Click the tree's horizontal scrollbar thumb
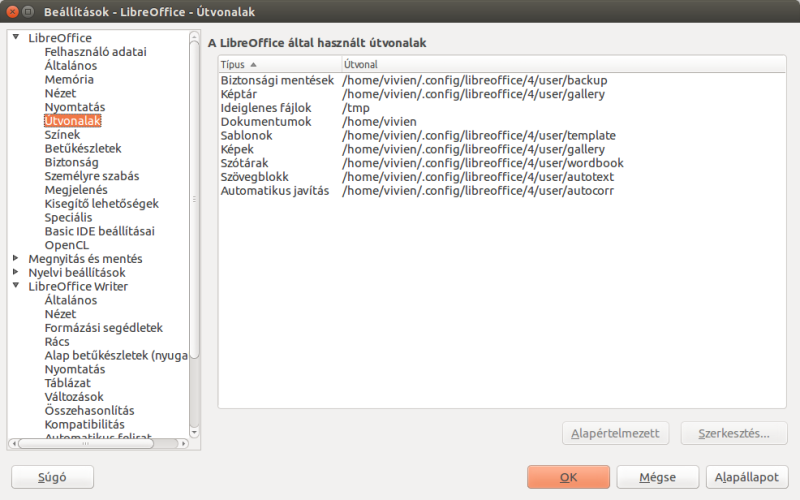Viewport: 800px width, 500px height. (x=86, y=443)
